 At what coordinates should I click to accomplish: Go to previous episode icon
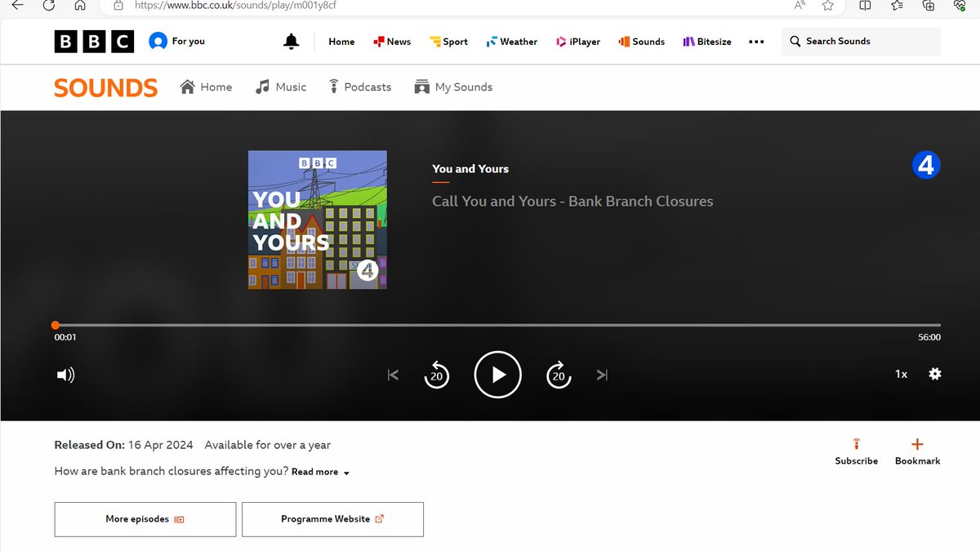click(393, 375)
